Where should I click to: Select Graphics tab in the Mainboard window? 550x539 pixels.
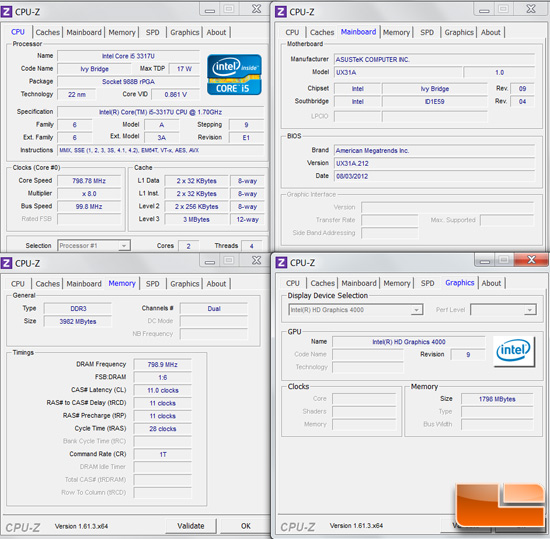459,32
